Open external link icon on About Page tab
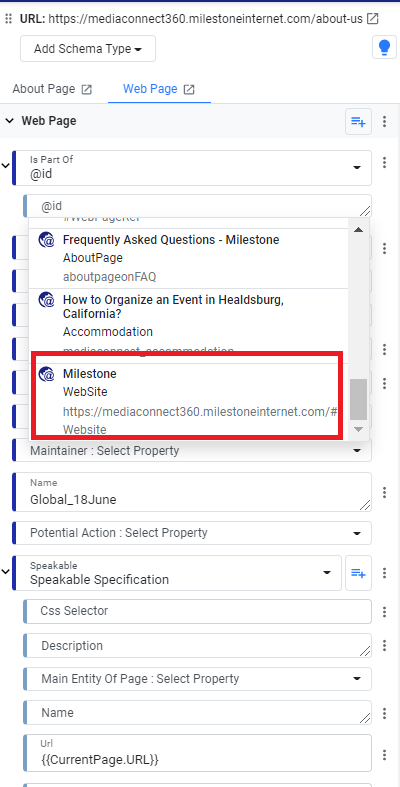 (x=87, y=89)
